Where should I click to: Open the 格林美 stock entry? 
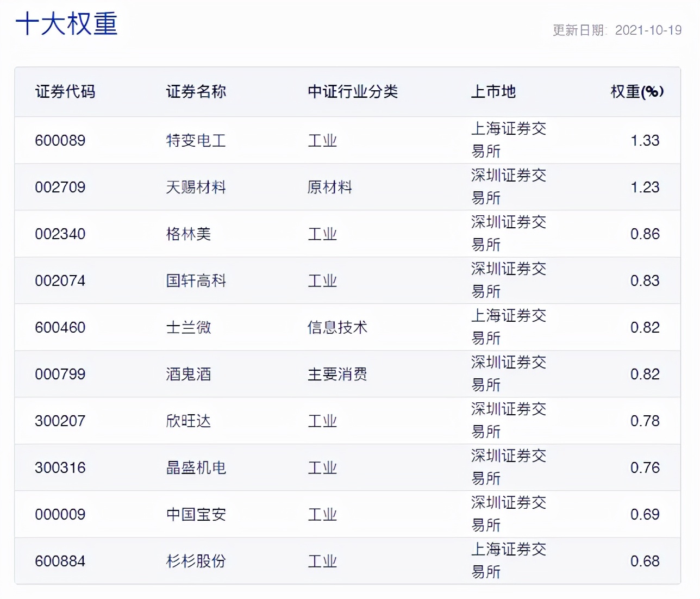point(189,234)
